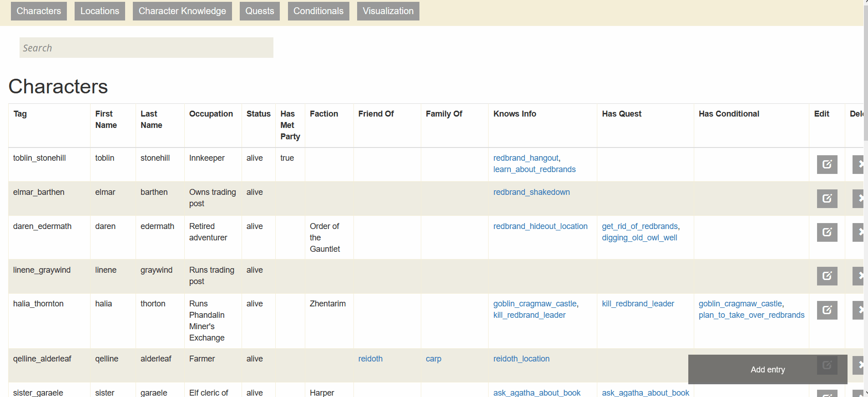Edit the elmar_barthen character row

[x=827, y=198]
